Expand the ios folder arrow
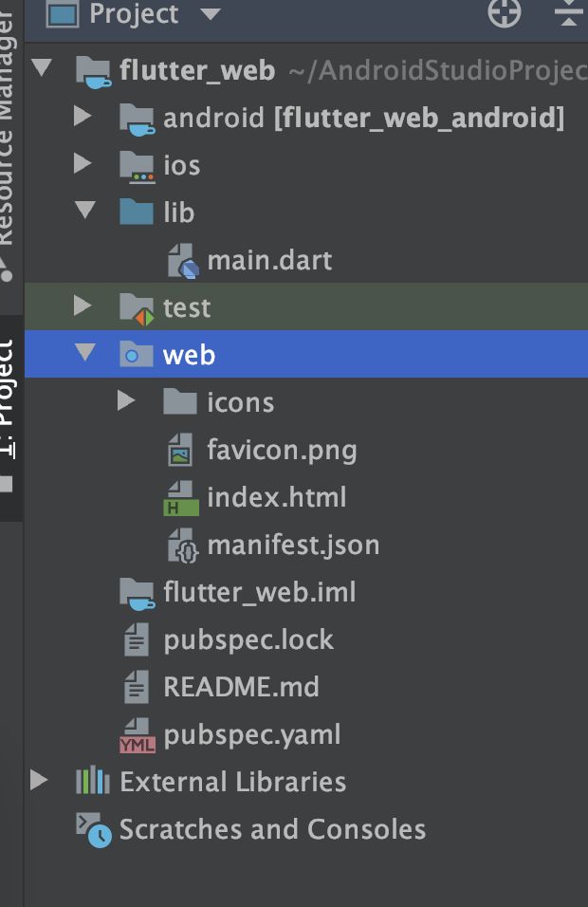The image size is (588, 907). click(83, 164)
